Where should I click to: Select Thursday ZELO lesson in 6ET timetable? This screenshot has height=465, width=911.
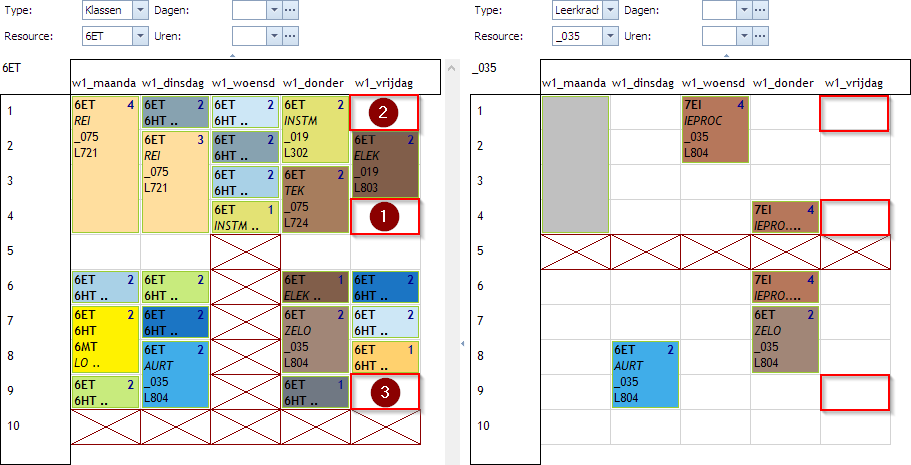pyautogui.click(x=315, y=339)
